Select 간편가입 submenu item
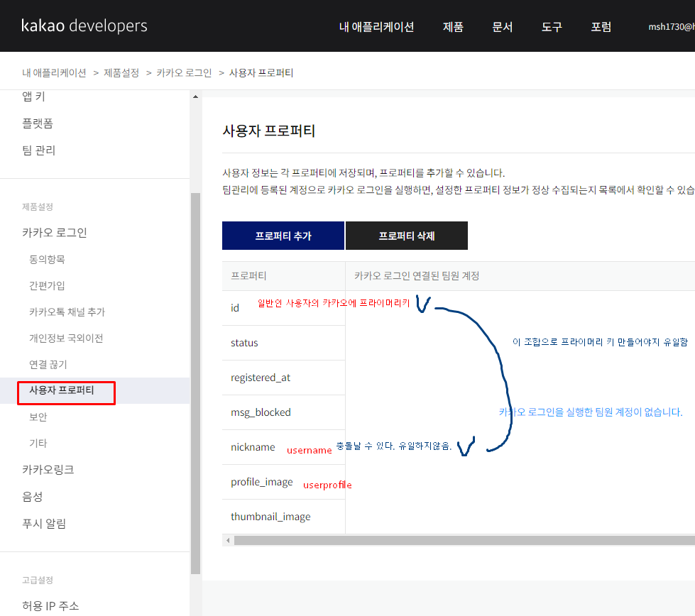This screenshot has height=616, width=695. pos(47,285)
